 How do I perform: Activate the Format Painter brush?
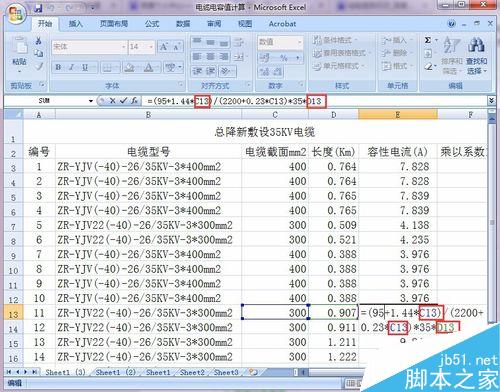(39, 66)
